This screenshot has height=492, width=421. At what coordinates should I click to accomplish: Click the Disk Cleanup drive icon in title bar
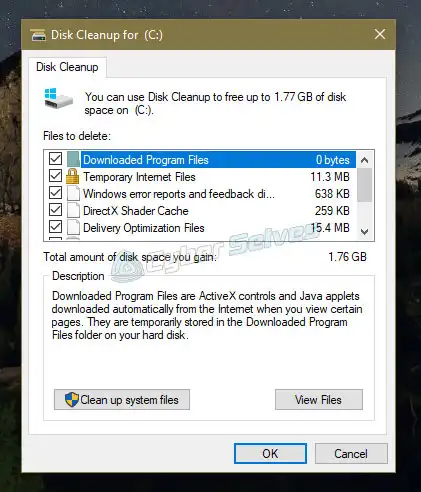pyautogui.click(x=38, y=35)
